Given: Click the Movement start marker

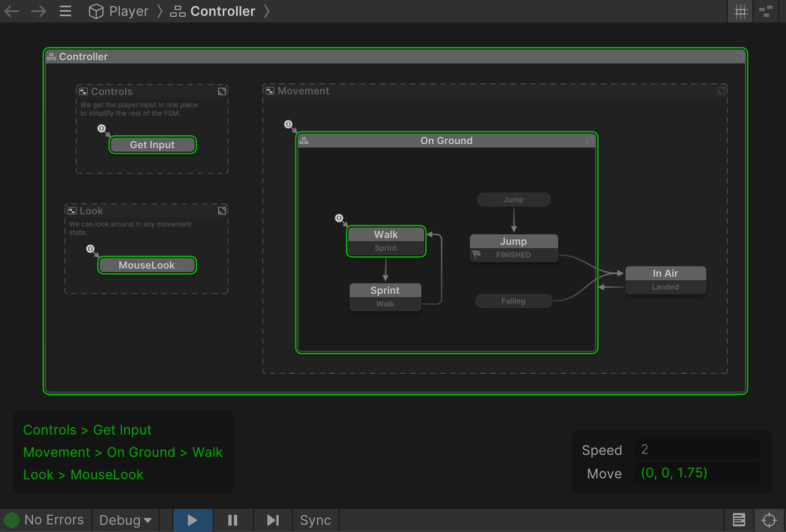Looking at the screenshot, I should [288, 124].
